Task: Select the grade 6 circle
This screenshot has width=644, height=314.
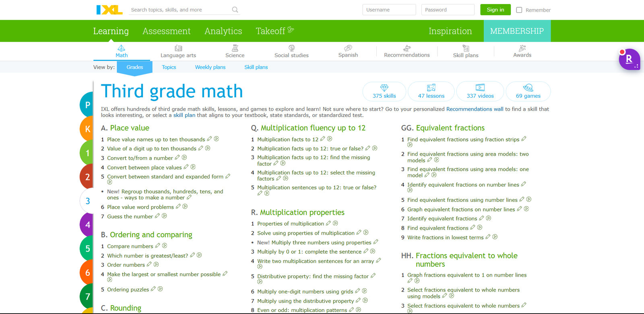Action: pyautogui.click(x=87, y=273)
